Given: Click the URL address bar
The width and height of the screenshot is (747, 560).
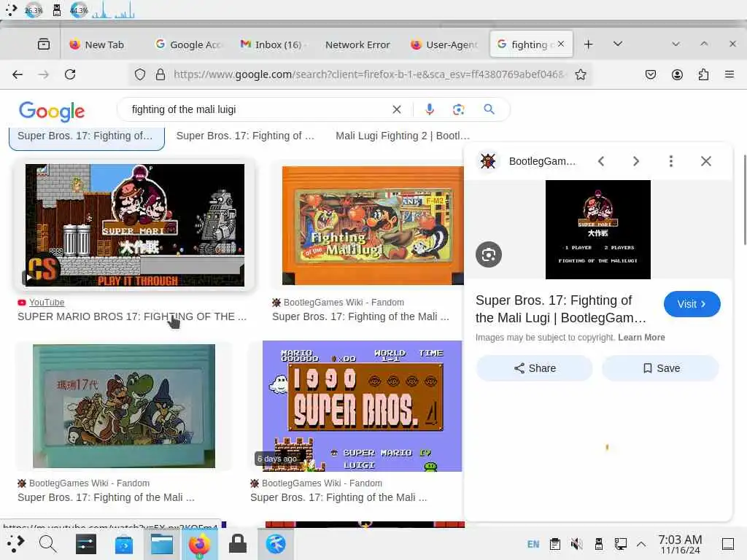Looking at the screenshot, I should tap(369, 74).
